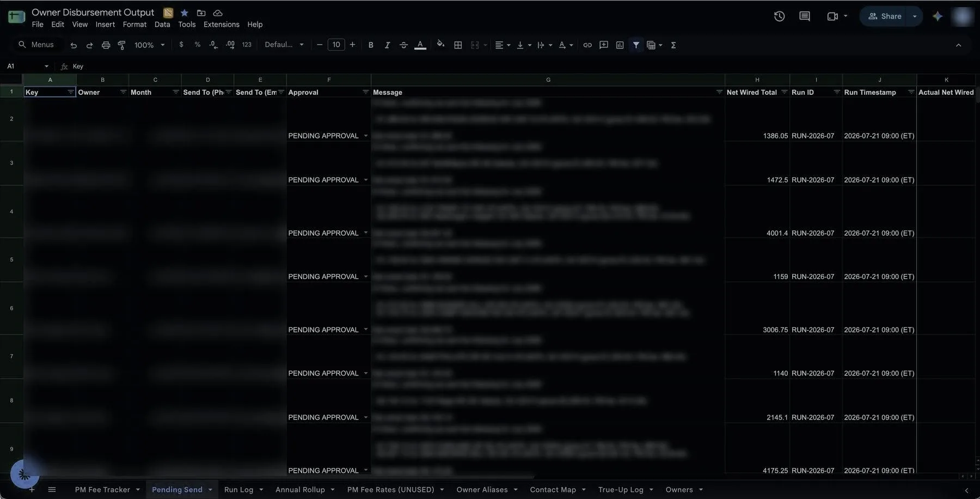Open filter dropdown on Approval column

coord(365,92)
